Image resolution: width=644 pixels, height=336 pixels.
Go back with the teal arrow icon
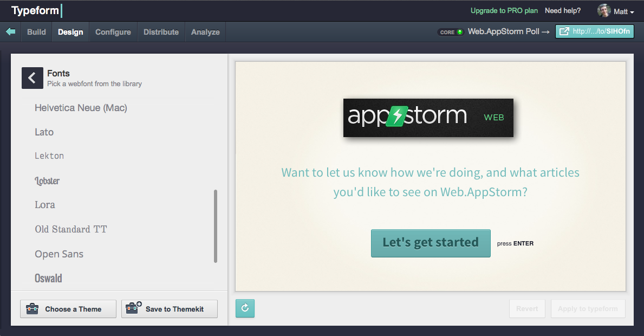pos(11,31)
